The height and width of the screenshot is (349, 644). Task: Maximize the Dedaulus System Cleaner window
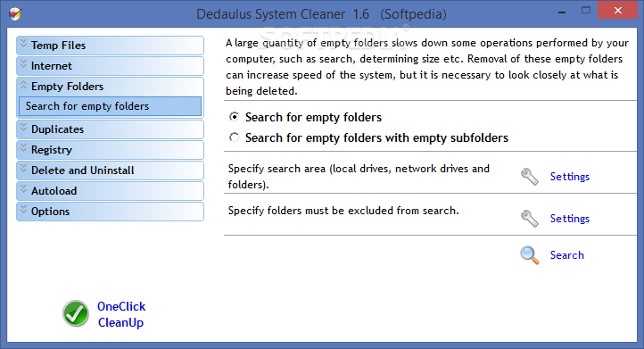(x=586, y=11)
